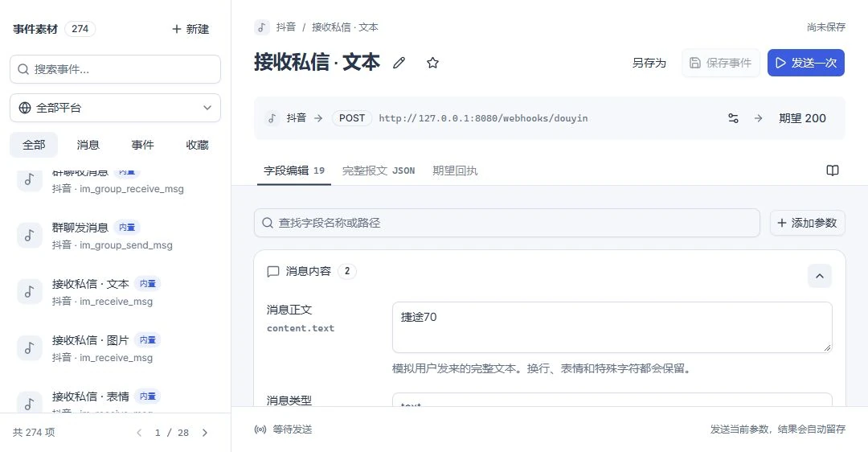Image resolution: width=868 pixels, height=452 pixels.
Task: Star the event as favorite
Action: coord(433,63)
